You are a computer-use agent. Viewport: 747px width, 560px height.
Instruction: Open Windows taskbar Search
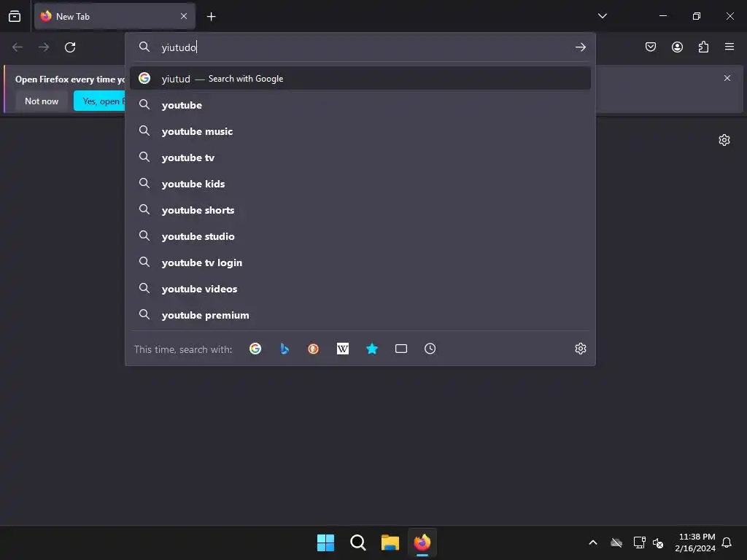[x=357, y=542]
